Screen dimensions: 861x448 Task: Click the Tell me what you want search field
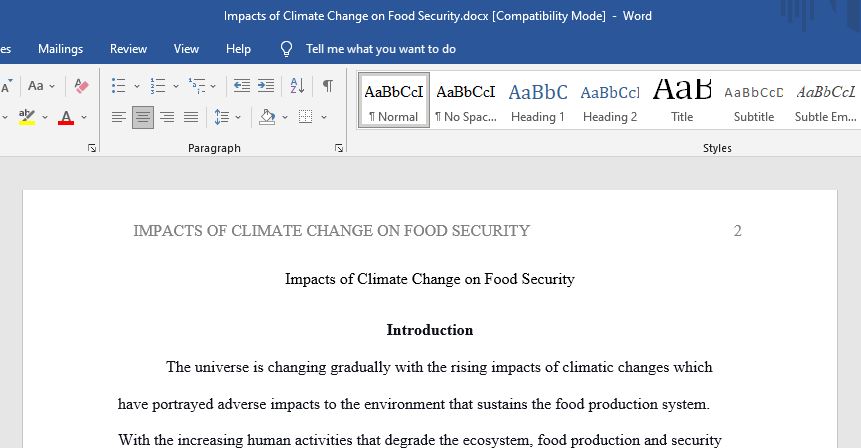pos(381,49)
